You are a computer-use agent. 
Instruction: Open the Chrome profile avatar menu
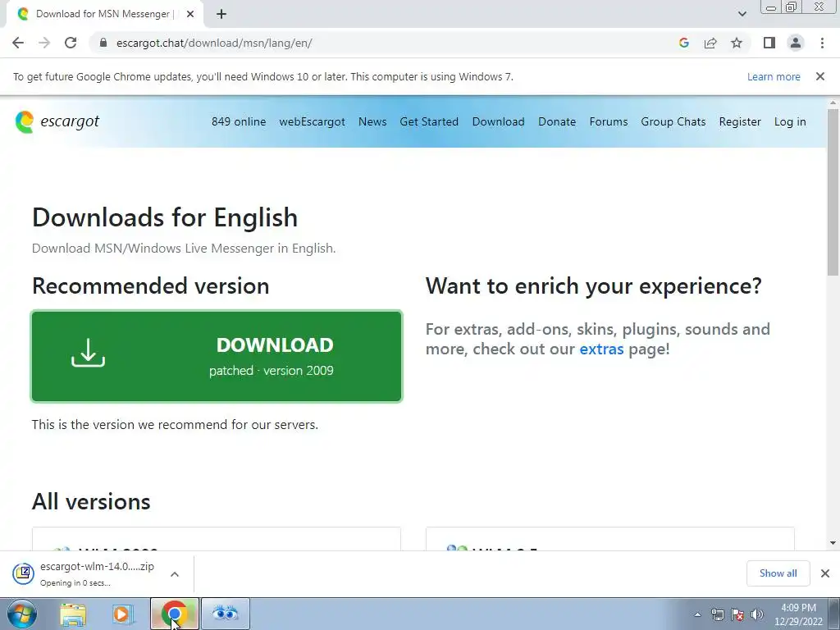[x=796, y=43]
